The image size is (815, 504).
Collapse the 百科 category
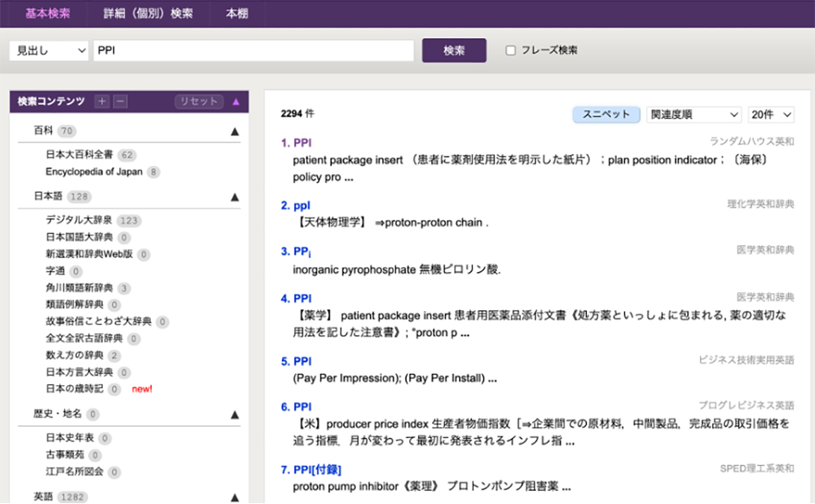point(235,132)
